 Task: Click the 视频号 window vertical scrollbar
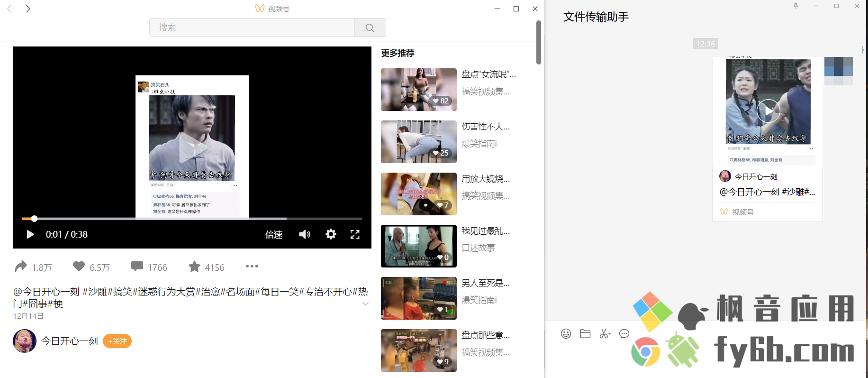(x=539, y=42)
